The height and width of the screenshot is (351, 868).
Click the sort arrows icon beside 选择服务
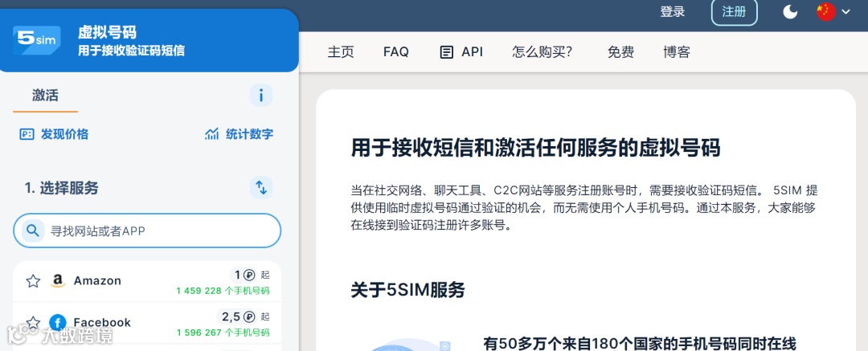pos(261,188)
